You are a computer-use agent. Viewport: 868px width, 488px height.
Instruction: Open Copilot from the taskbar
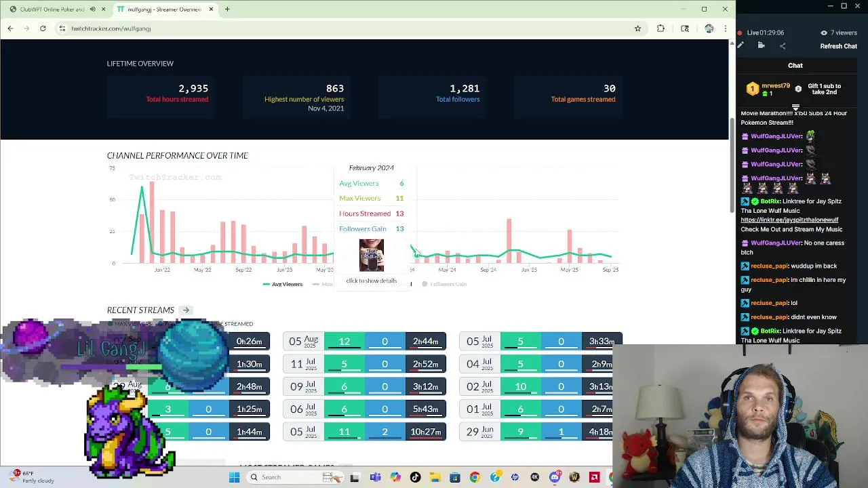[395, 477]
